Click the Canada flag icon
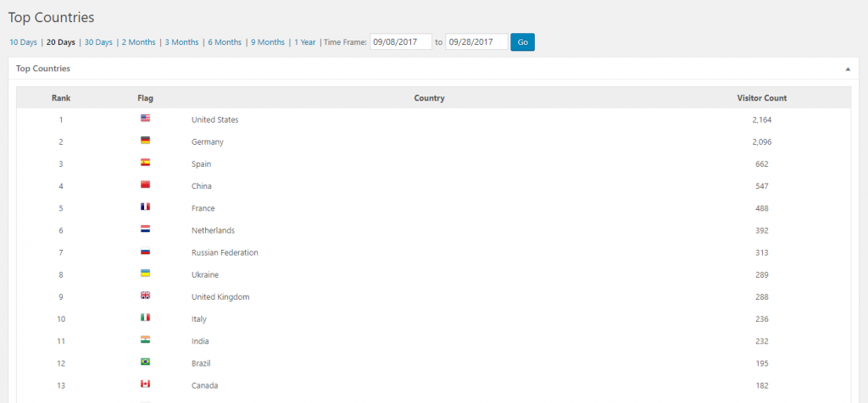 pyautogui.click(x=146, y=384)
